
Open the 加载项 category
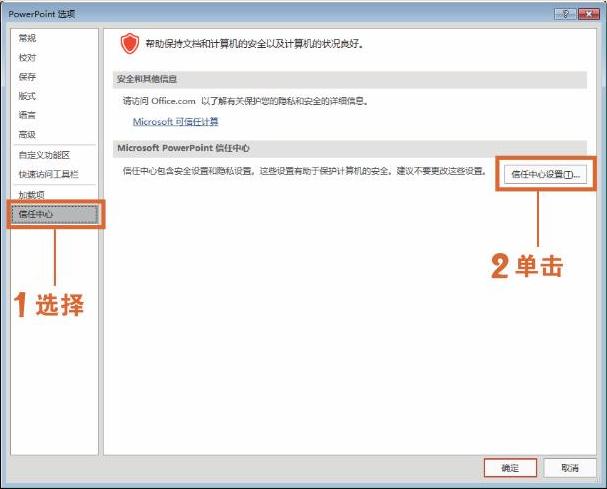pyautogui.click(x=32, y=195)
